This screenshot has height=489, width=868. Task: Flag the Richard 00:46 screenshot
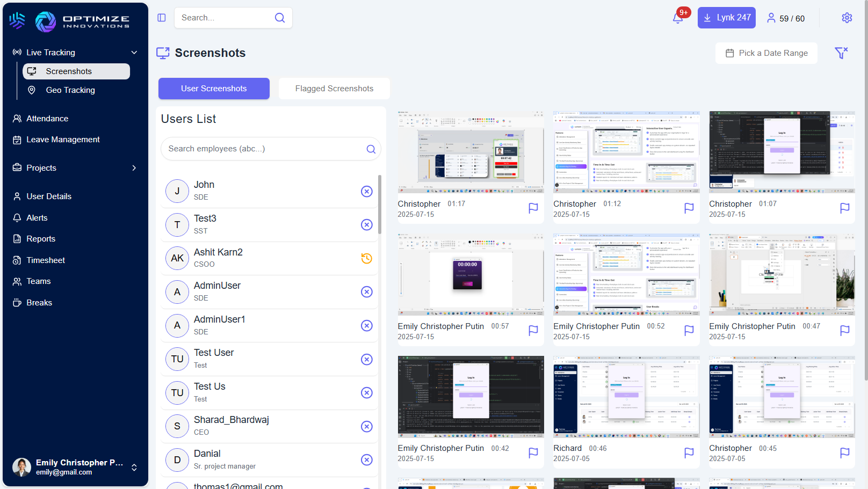click(x=689, y=453)
